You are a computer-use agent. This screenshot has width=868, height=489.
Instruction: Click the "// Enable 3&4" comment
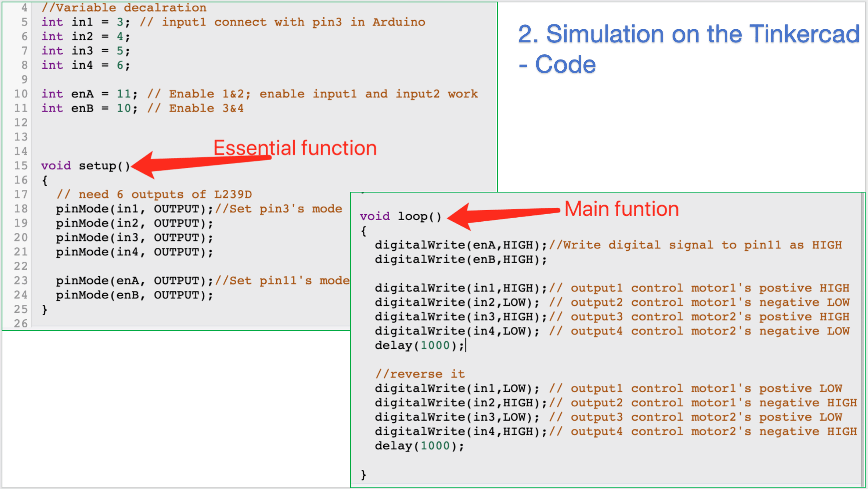pyautogui.click(x=195, y=108)
